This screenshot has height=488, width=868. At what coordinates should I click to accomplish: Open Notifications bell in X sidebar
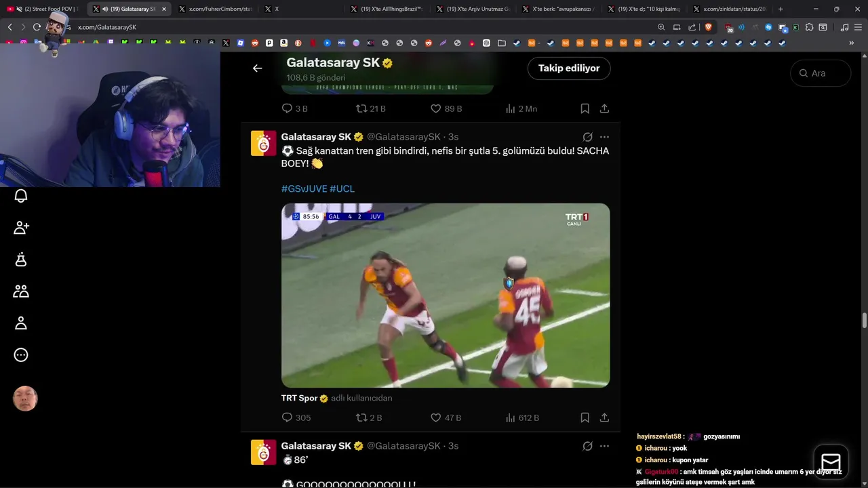21,196
